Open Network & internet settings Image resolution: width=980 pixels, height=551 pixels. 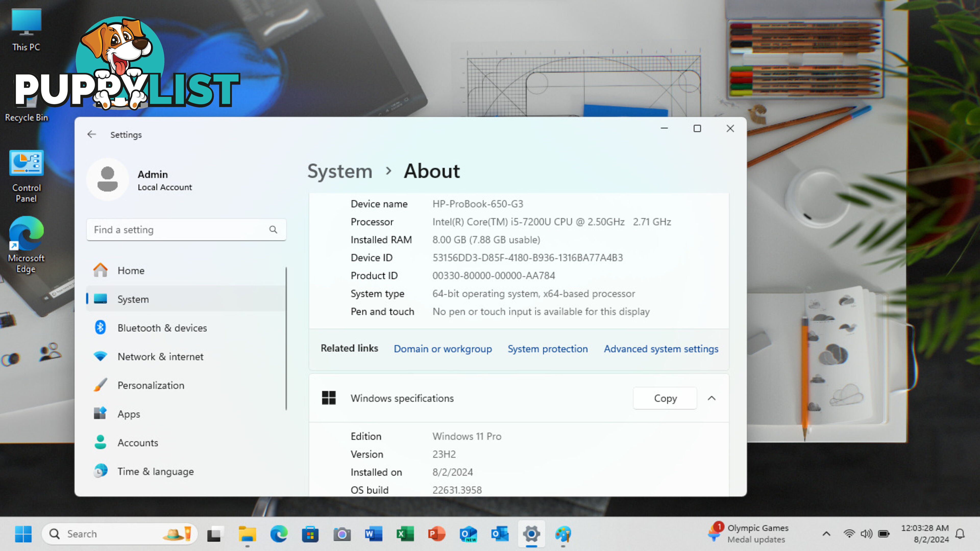[x=186, y=357]
